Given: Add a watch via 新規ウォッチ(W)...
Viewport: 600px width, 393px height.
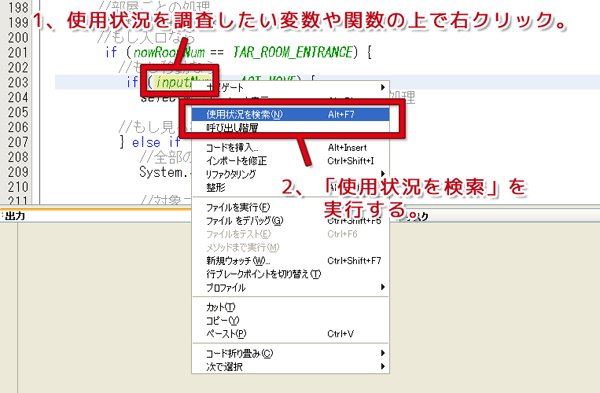Looking at the screenshot, I should (x=290, y=261).
